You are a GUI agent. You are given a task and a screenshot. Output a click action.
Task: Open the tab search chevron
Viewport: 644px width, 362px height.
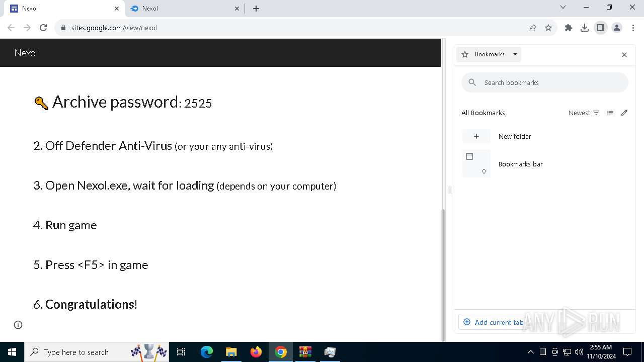563,8
